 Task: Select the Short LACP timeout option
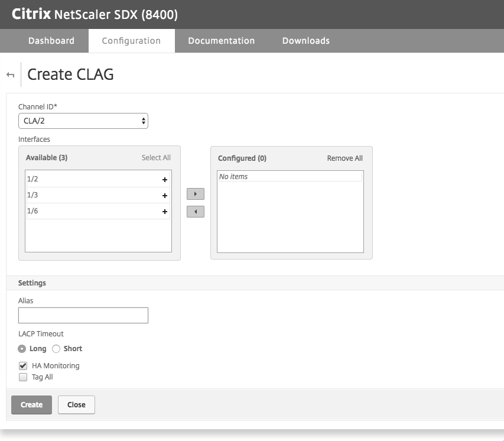[56, 349]
